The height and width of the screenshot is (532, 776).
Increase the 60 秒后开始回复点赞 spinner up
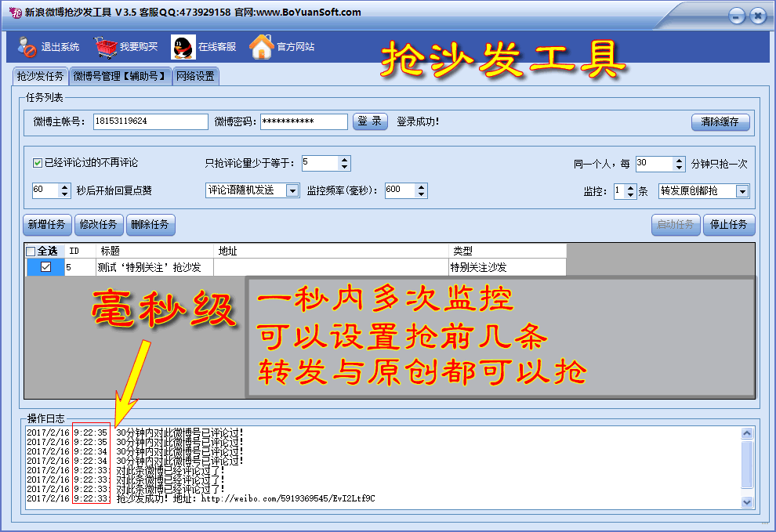point(65,187)
